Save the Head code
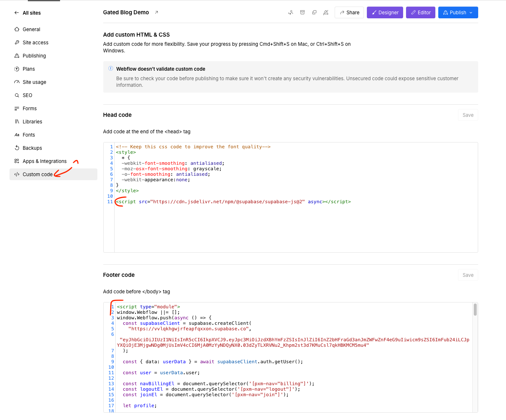Viewport: 506px width, 420px height. (x=468, y=115)
